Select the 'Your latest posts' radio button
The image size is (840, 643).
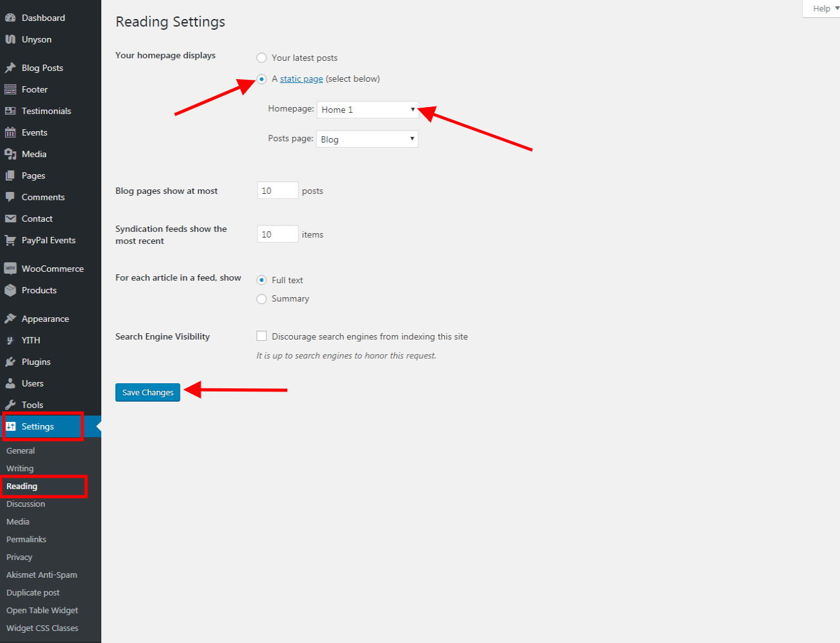pyautogui.click(x=261, y=58)
